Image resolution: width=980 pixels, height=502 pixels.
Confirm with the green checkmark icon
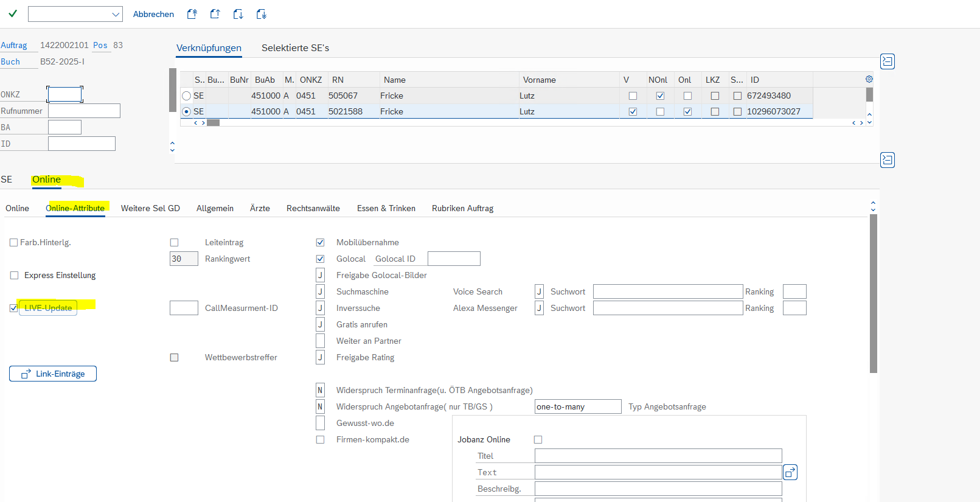coord(13,13)
